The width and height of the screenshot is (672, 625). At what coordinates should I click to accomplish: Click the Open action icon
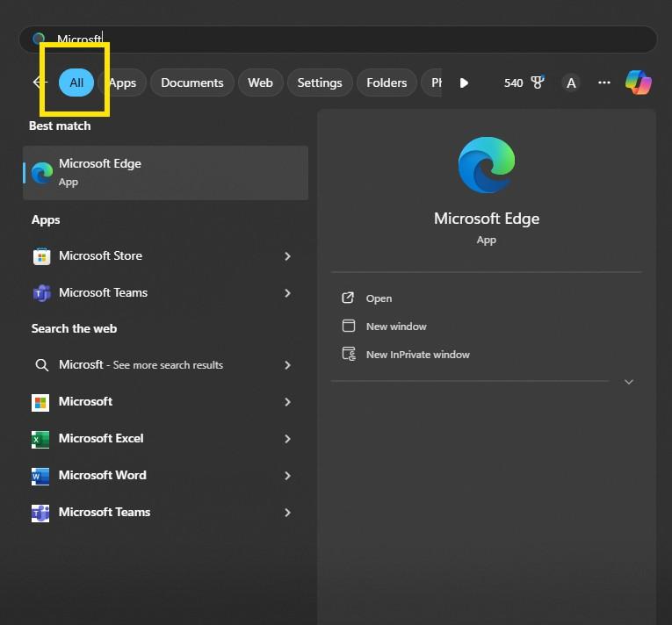click(348, 298)
